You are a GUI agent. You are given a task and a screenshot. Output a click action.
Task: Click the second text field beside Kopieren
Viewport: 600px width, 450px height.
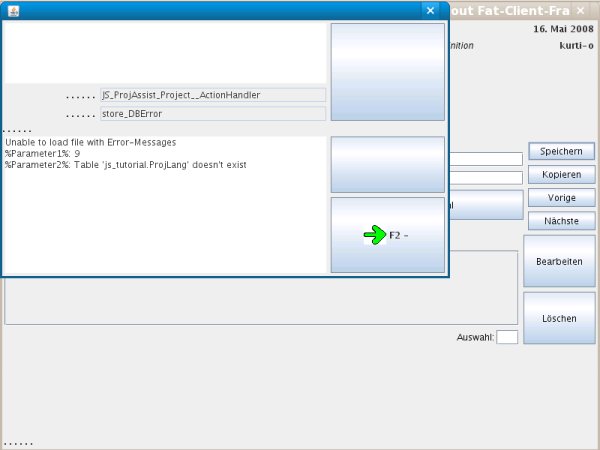[x=485, y=178]
